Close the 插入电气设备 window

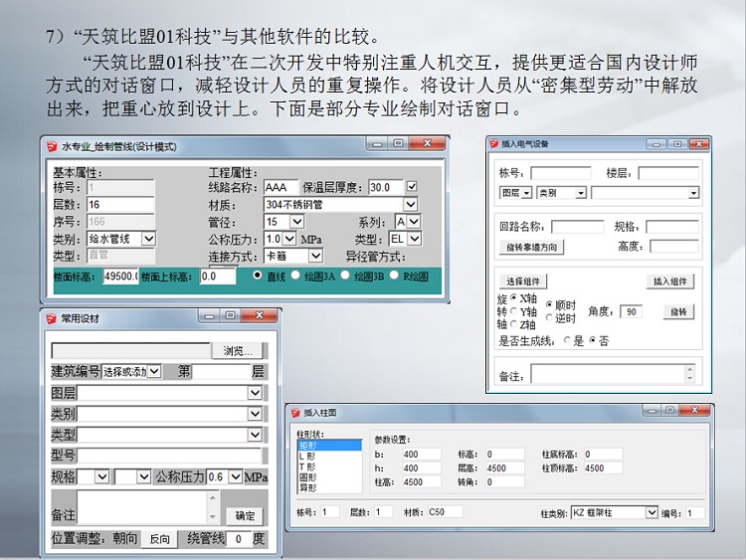pyautogui.click(x=699, y=143)
